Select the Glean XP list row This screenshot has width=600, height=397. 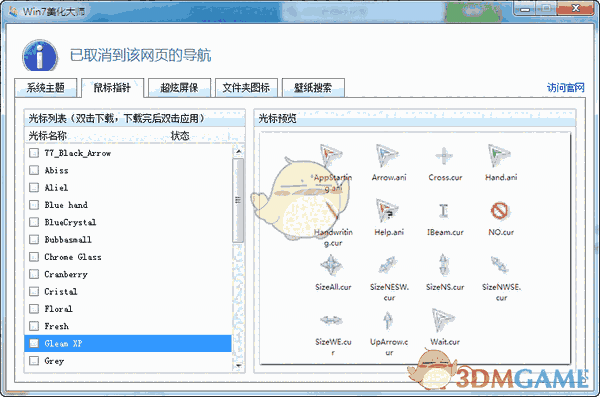128,343
